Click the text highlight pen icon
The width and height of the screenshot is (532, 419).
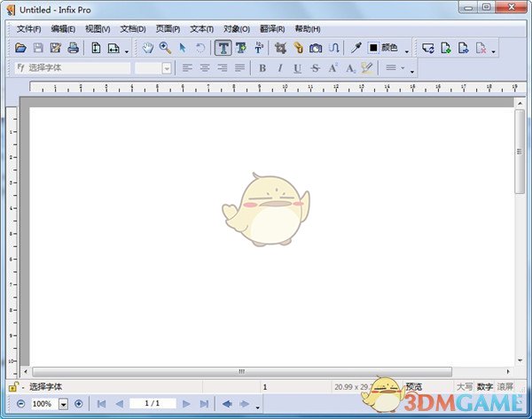point(367,68)
